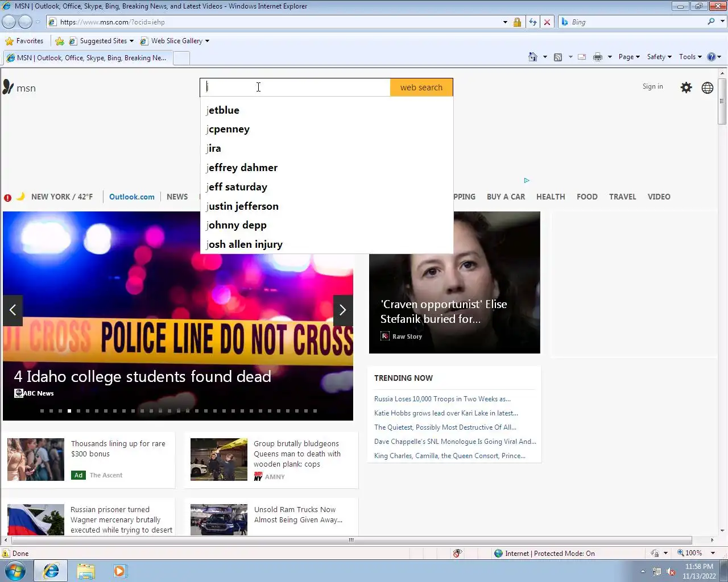Open FOOD navigation item
The height and width of the screenshot is (582, 728).
point(587,197)
